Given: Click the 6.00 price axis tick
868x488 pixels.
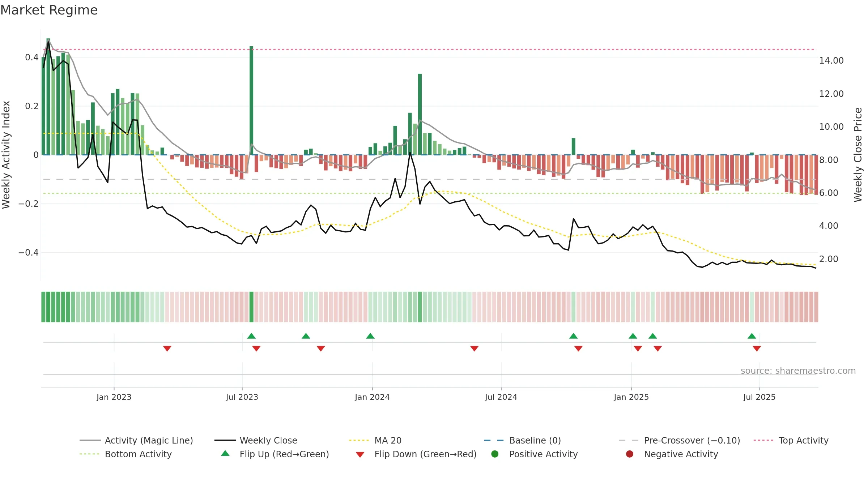Looking at the screenshot, I should pyautogui.click(x=829, y=193).
